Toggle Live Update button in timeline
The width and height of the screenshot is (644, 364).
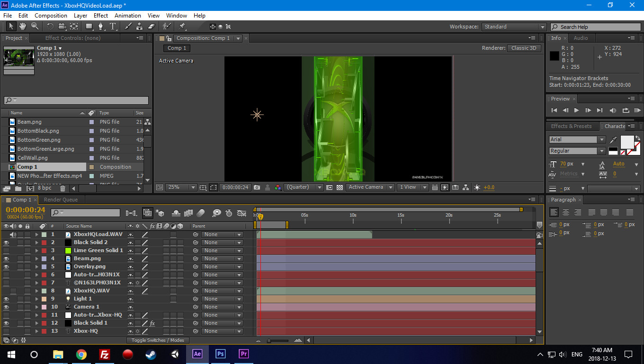[147, 213]
